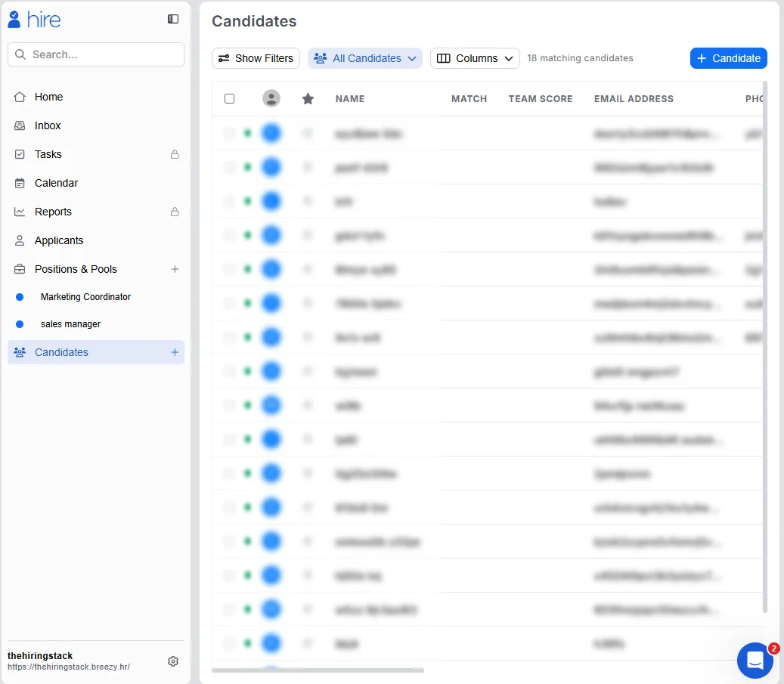Click the Applicants person icon
The height and width of the screenshot is (684, 784).
click(20, 240)
